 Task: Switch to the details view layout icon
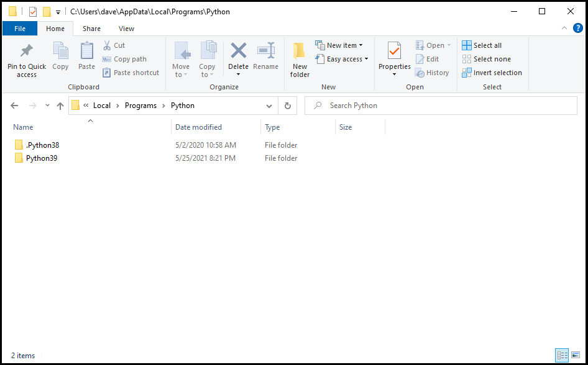[562, 355]
